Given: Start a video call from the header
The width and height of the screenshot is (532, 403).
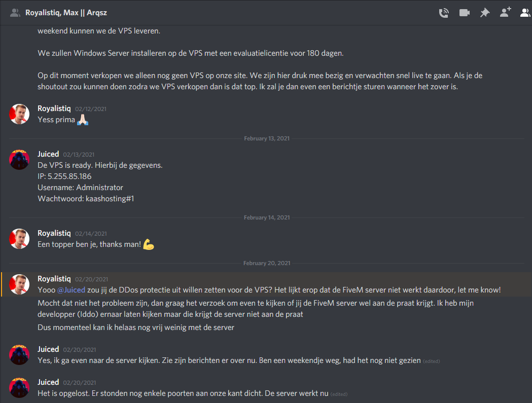Looking at the screenshot, I should click(x=464, y=13).
